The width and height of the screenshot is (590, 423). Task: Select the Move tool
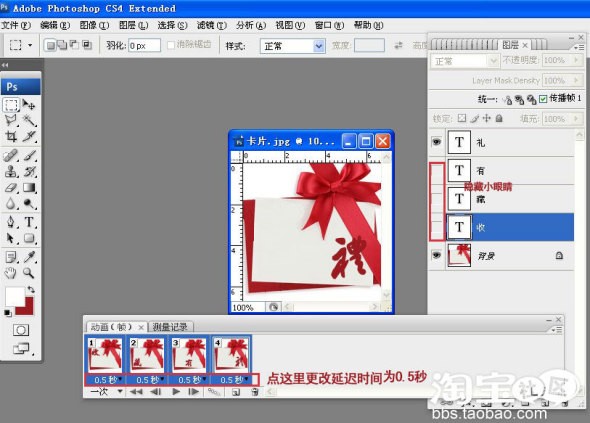(x=29, y=105)
